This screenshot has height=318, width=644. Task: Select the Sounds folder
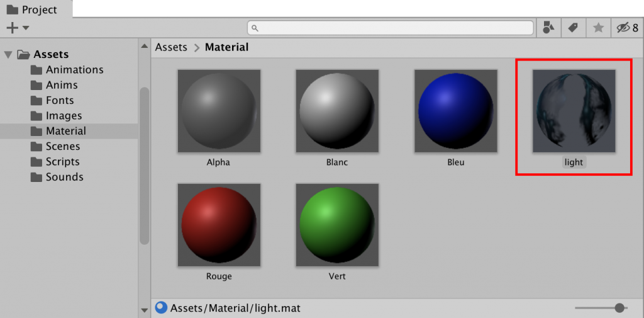pyautogui.click(x=64, y=177)
